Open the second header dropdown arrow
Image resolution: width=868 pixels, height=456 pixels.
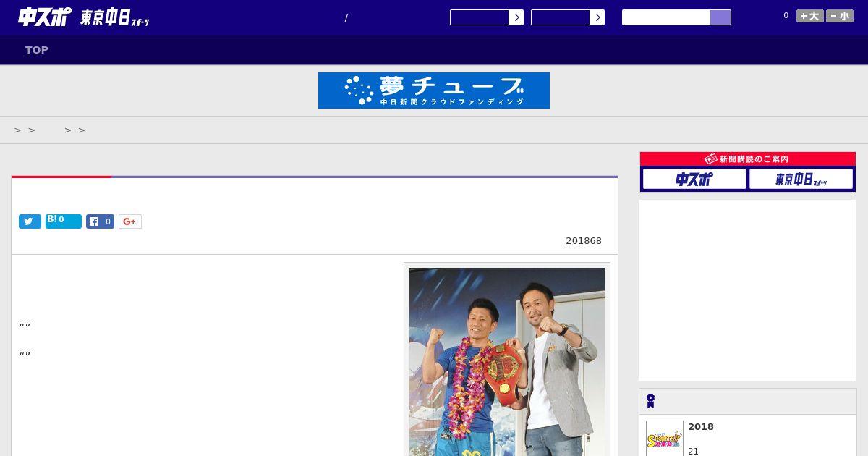pyautogui.click(x=597, y=17)
